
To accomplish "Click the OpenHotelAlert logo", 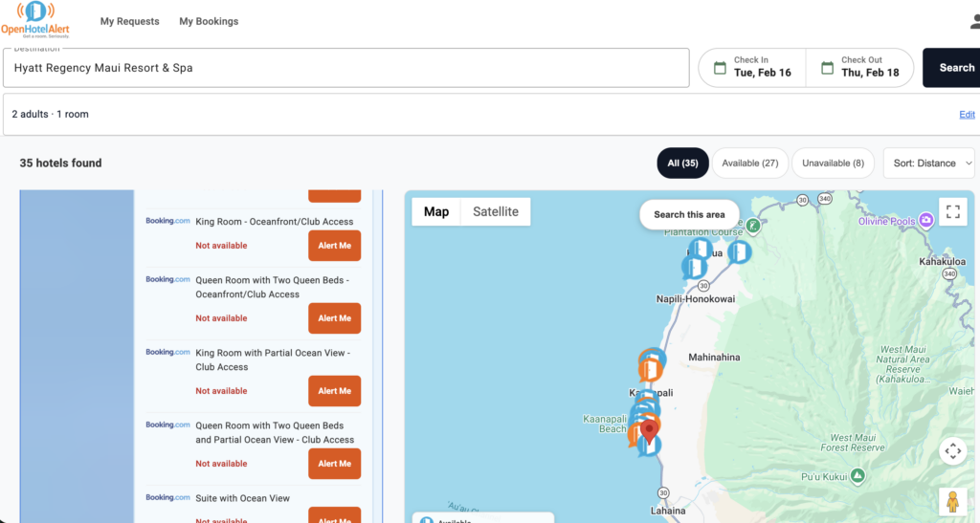I will tap(35, 21).
